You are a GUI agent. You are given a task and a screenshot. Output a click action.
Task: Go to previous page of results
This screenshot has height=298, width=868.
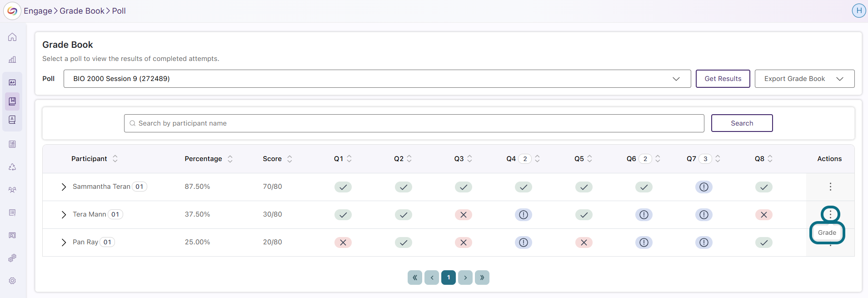432,278
